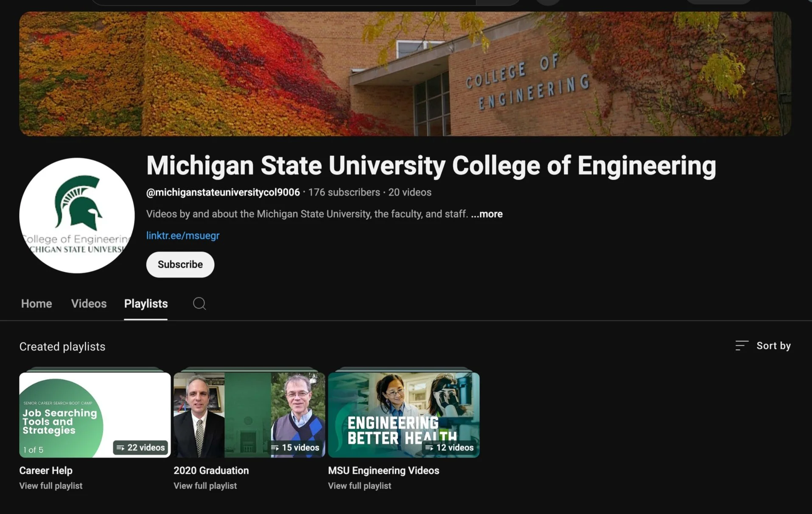
Task: Click the channel description text
Action: pyautogui.click(x=307, y=214)
